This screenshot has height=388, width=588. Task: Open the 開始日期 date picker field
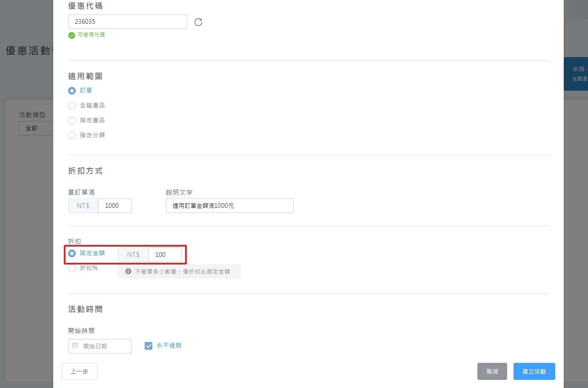coord(104,346)
